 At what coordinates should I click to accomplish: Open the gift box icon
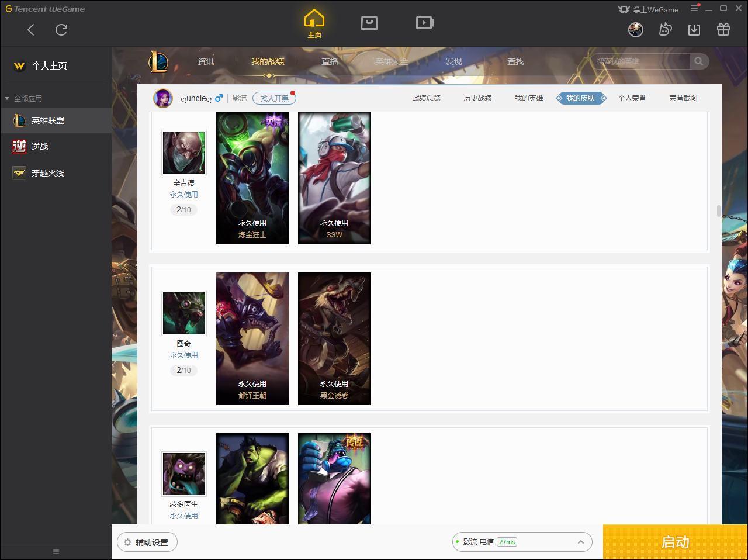[723, 29]
